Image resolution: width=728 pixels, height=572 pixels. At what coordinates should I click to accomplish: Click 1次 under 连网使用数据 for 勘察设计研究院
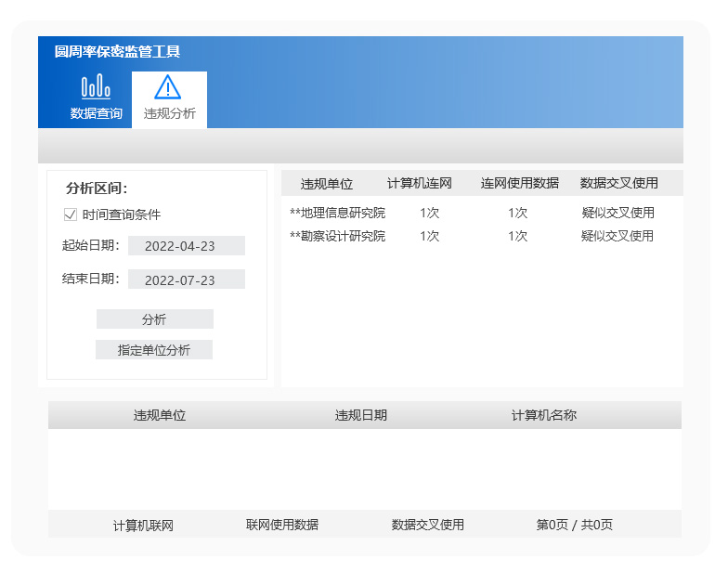click(x=518, y=236)
